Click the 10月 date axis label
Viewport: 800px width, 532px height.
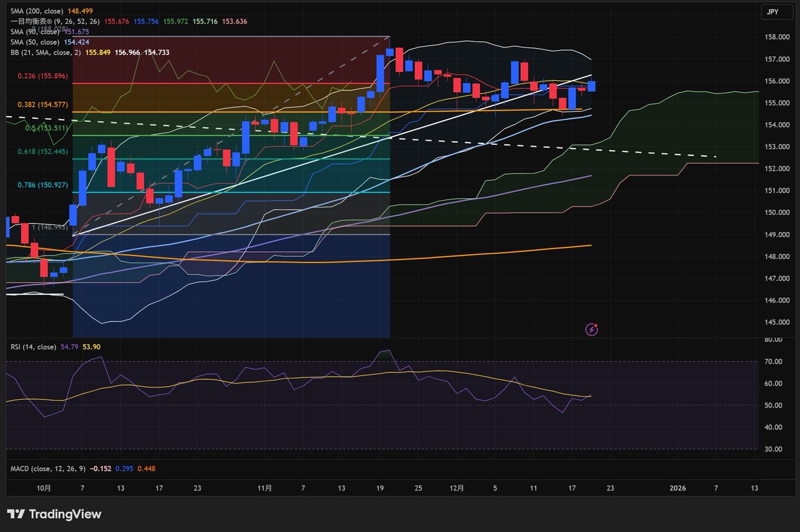(43, 488)
